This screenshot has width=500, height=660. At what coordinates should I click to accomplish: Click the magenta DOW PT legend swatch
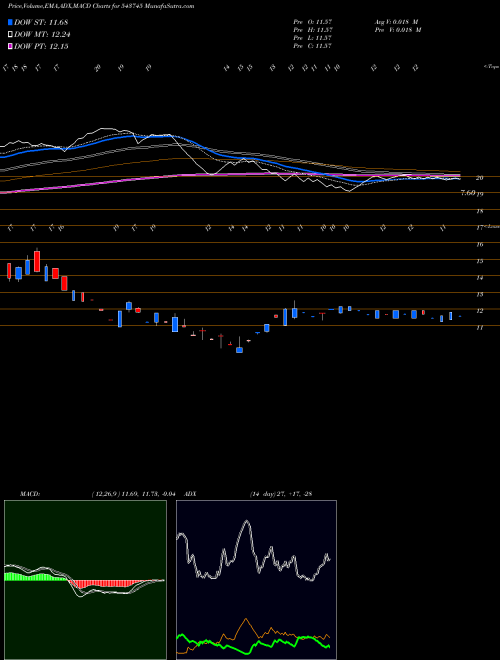[x=10, y=47]
